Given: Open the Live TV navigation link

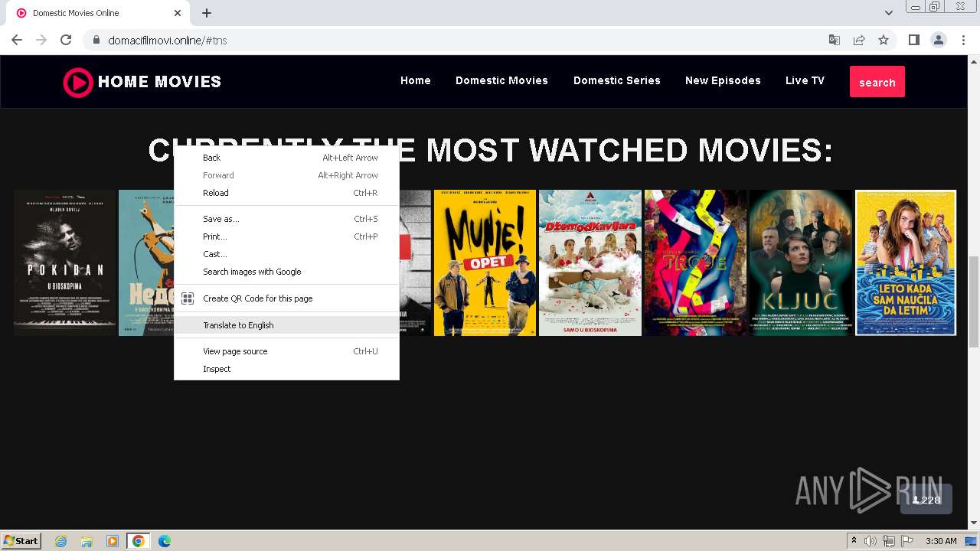Looking at the screenshot, I should [x=805, y=80].
